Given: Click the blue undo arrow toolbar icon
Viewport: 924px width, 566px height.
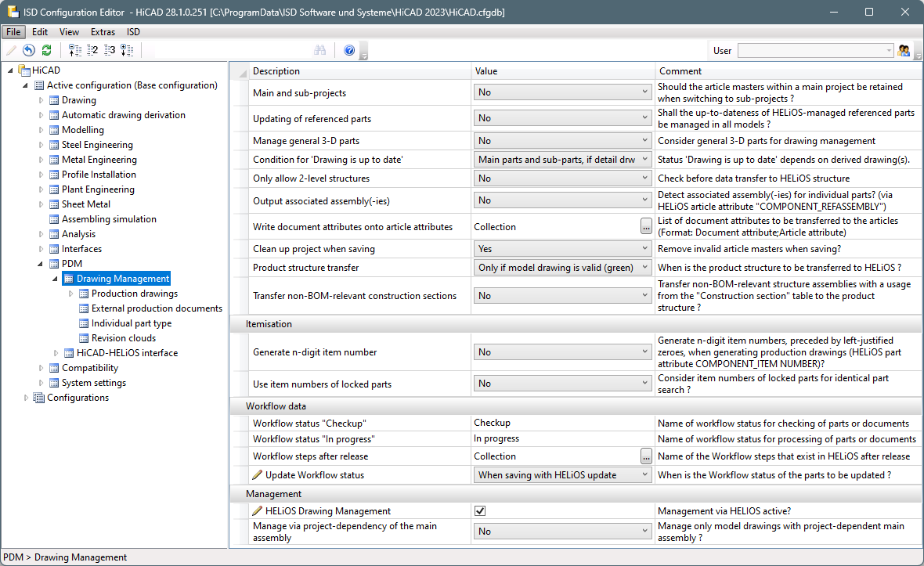Looking at the screenshot, I should [29, 50].
